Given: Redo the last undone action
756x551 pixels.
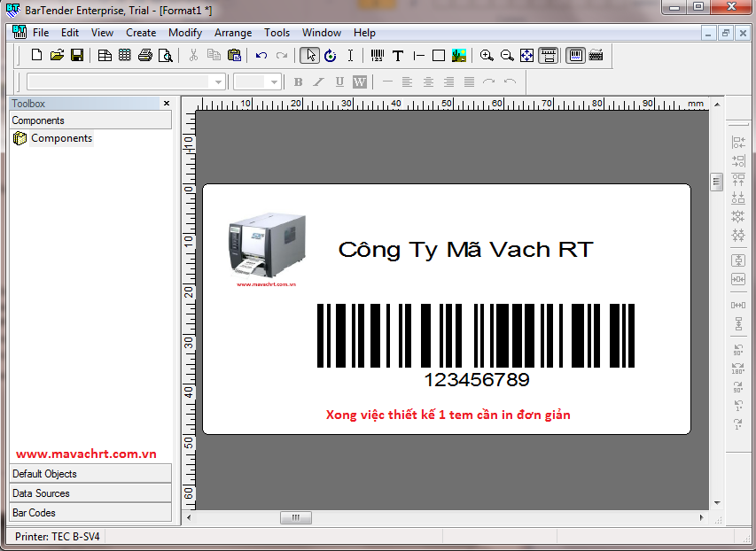Looking at the screenshot, I should (282, 55).
